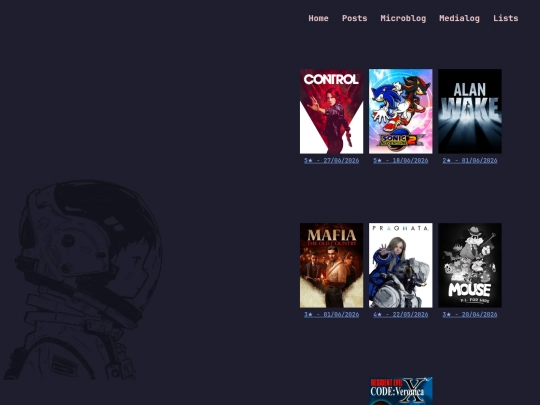Open the Lists section
This screenshot has width=540, height=405.
505,18
